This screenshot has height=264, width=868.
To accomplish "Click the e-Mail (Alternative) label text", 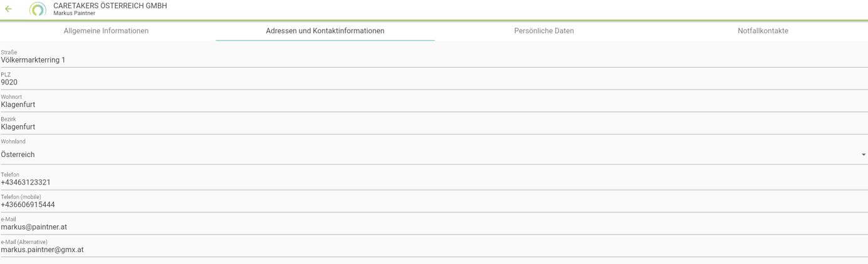I will coord(24,242).
